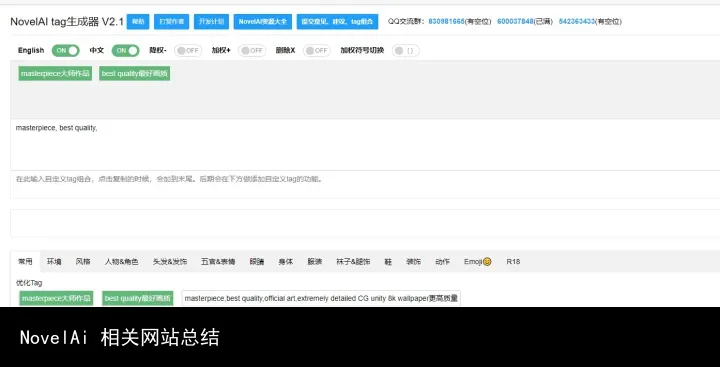Viewport: 720px width, 367px height.
Task: Click selected masterpiece大师作品 tag in gray panel
Action: [55, 73]
